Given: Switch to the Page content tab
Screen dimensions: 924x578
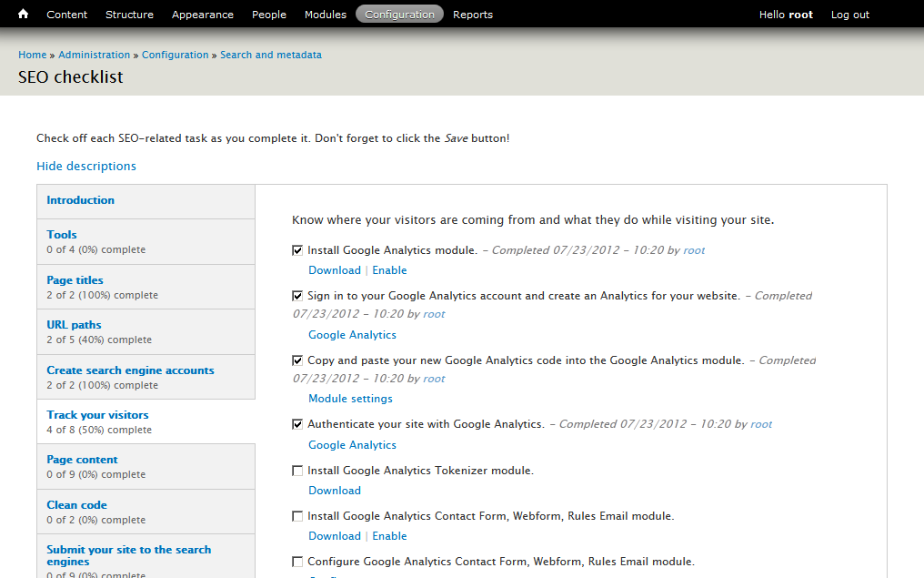Looking at the screenshot, I should tap(82, 461).
